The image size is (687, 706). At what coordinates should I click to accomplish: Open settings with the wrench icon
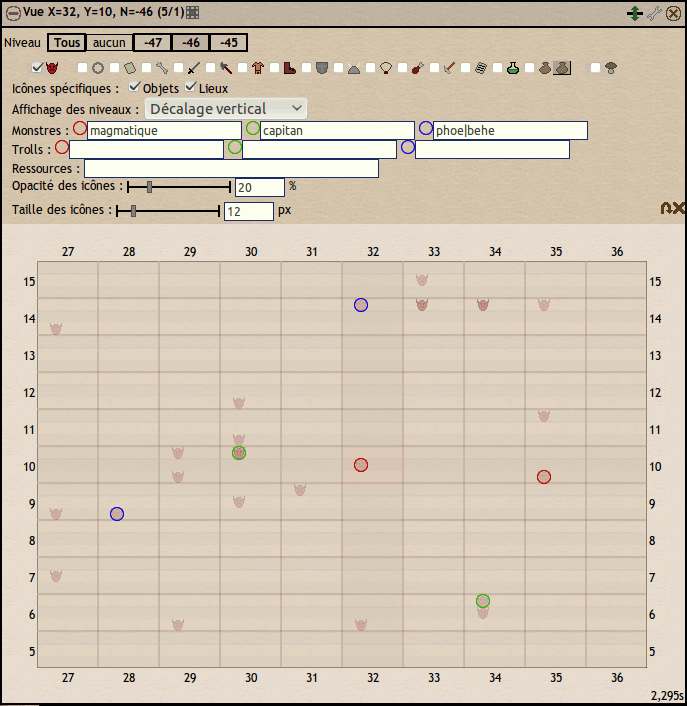tap(655, 13)
